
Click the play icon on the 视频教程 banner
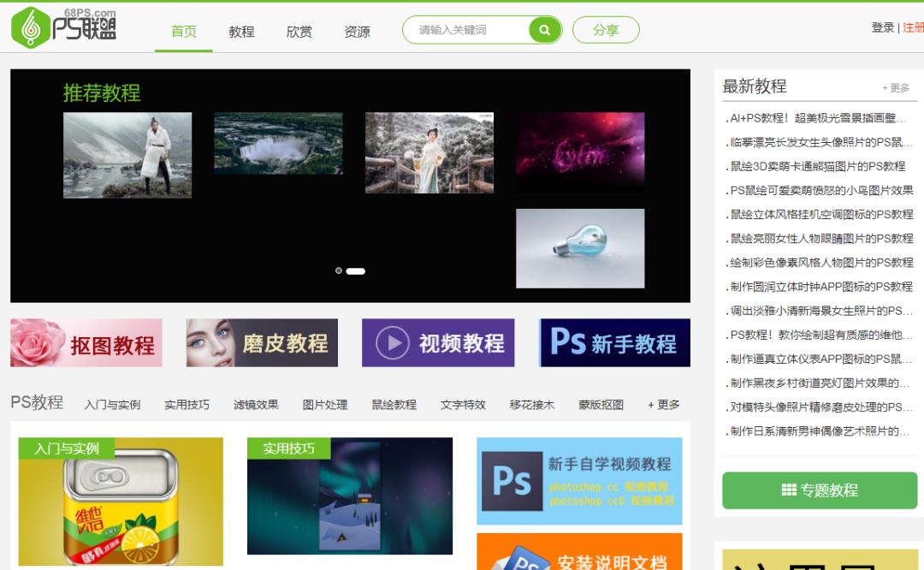coord(393,342)
